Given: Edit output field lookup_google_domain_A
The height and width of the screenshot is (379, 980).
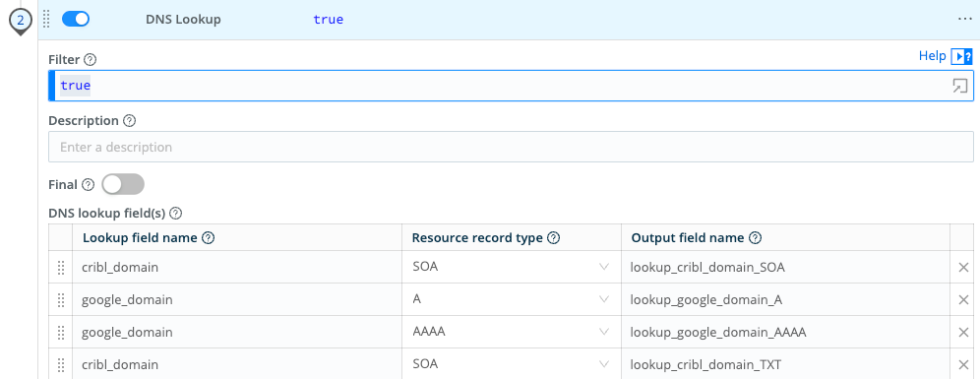Looking at the screenshot, I should [x=785, y=300].
